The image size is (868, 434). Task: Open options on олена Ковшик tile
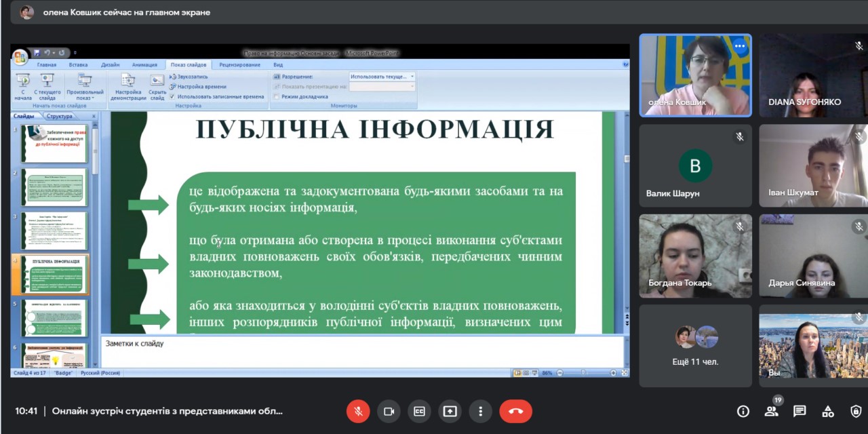739,46
